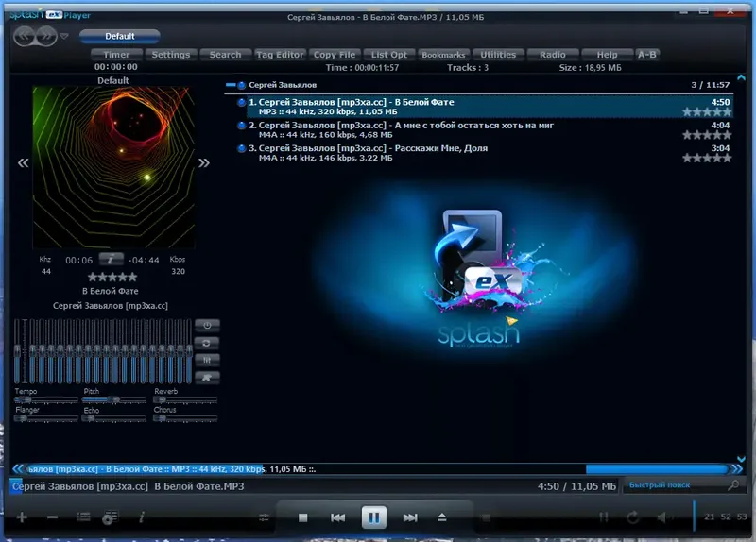Adjust the Tempo slider
The height and width of the screenshot is (542, 756).
(46, 399)
